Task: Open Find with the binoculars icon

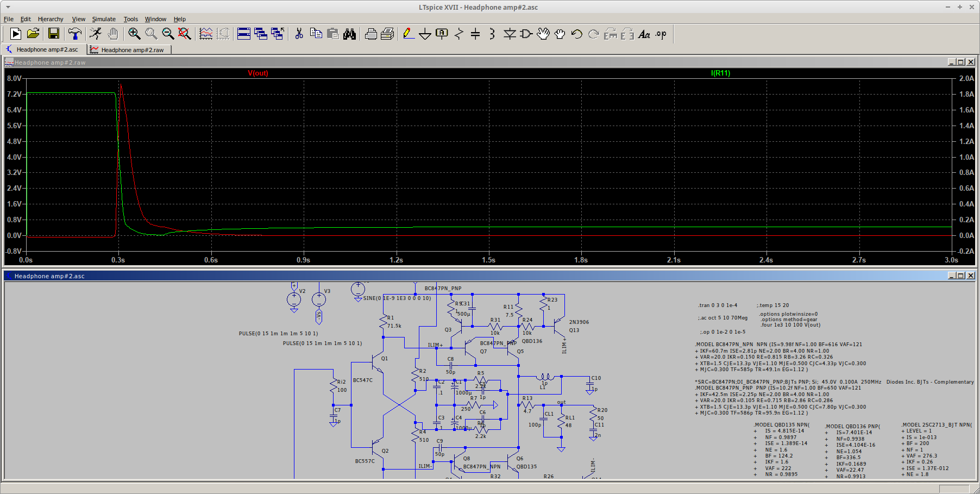Action: [349, 34]
